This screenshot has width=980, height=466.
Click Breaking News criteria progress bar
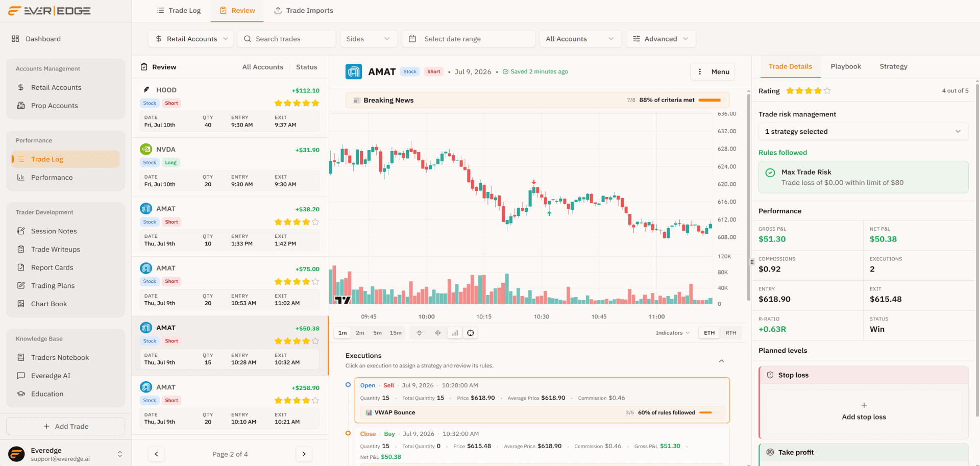(x=709, y=101)
